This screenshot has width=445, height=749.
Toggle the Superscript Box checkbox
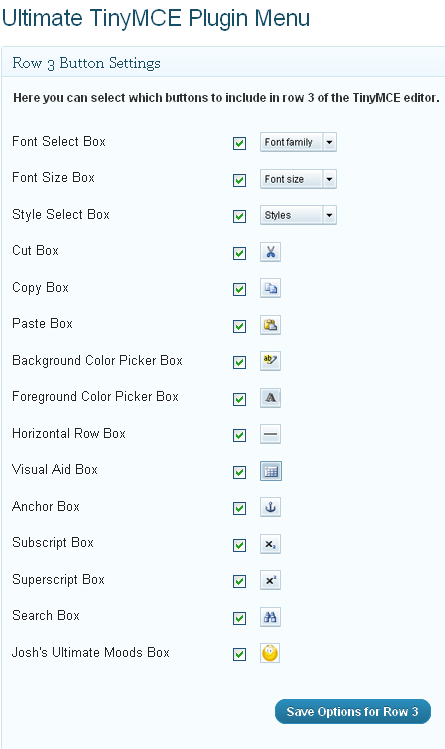tap(239, 581)
